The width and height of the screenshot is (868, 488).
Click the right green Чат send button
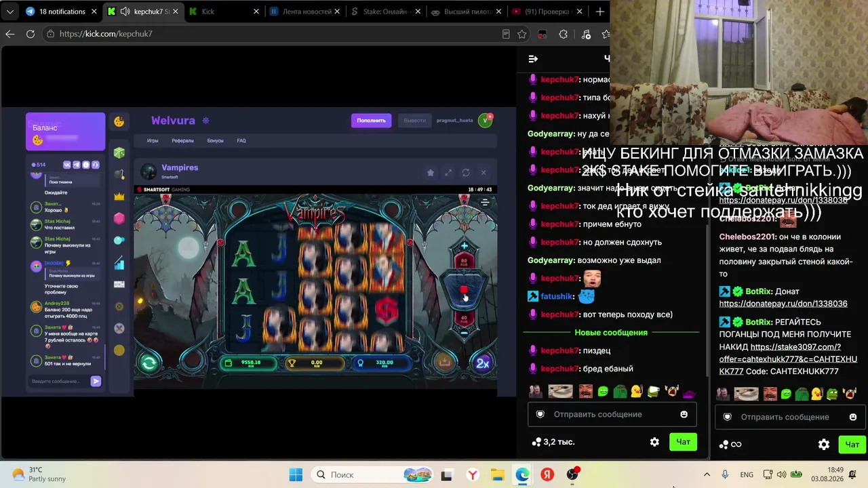[x=852, y=445]
